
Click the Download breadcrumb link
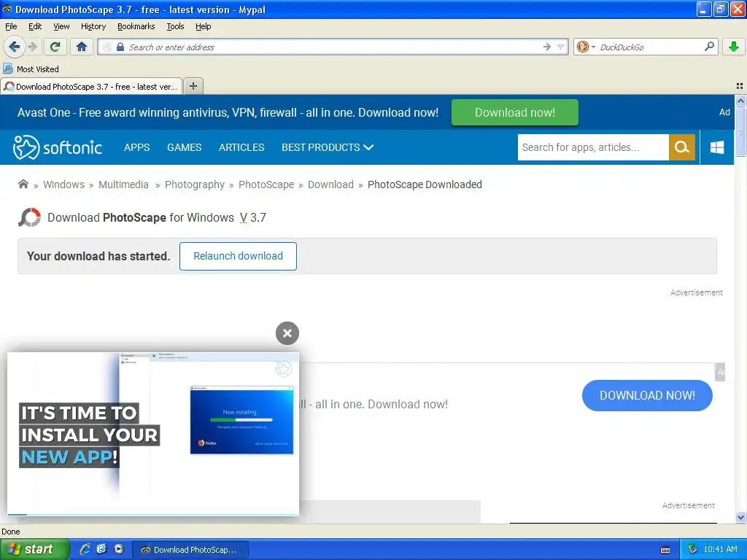pyautogui.click(x=330, y=184)
